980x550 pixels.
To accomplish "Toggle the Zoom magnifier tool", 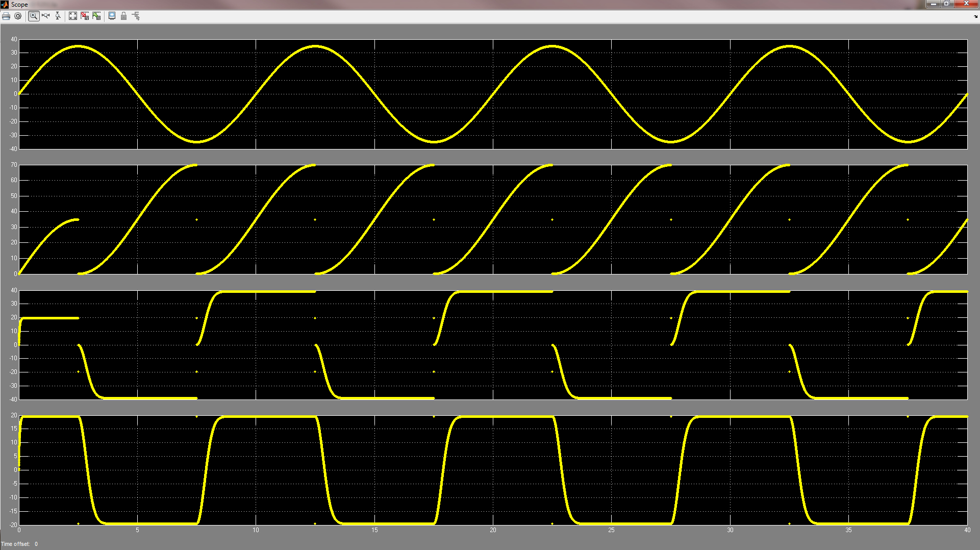I will pyautogui.click(x=34, y=16).
